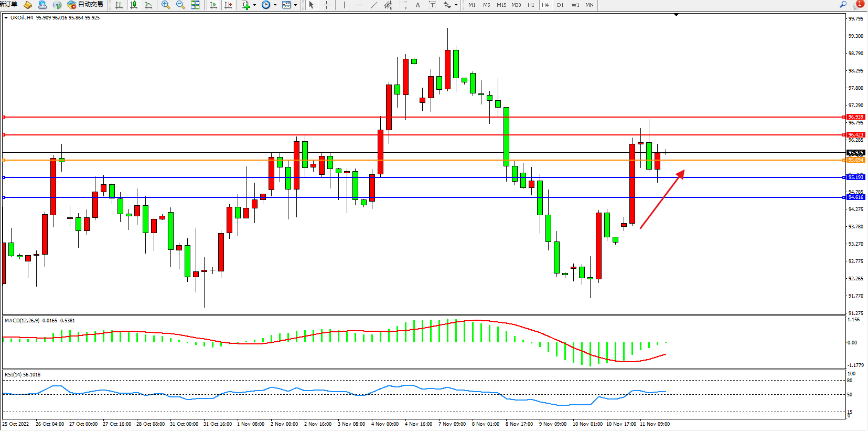Click the 新订单 new order button
Image resolution: width=868 pixels, height=431 pixels.
[9, 4]
